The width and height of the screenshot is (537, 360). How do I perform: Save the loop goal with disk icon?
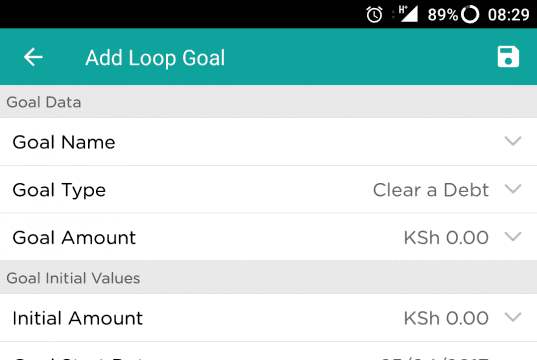click(x=508, y=57)
